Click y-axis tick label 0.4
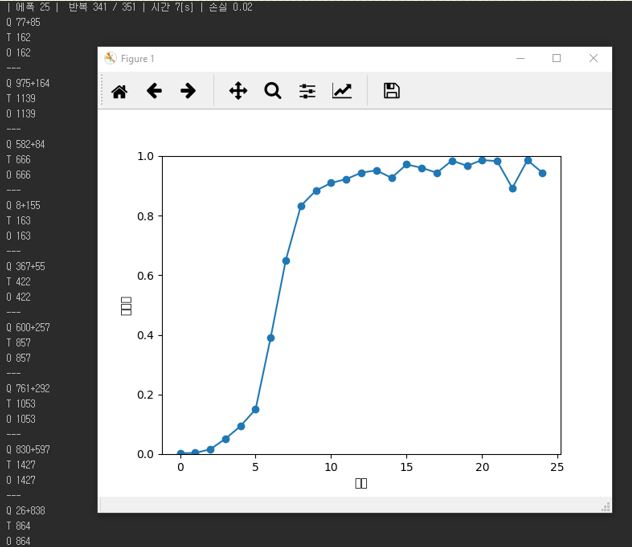The image size is (632, 547). [x=145, y=335]
